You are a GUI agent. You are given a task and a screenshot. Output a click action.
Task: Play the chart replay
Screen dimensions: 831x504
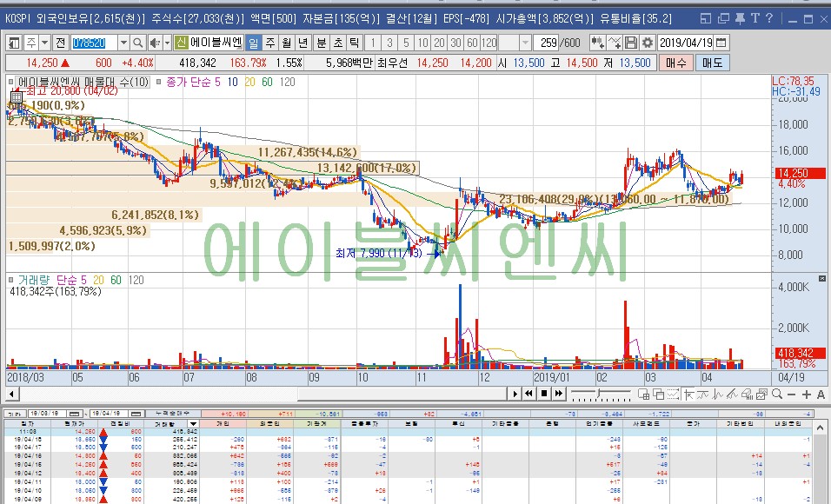click(515, 394)
